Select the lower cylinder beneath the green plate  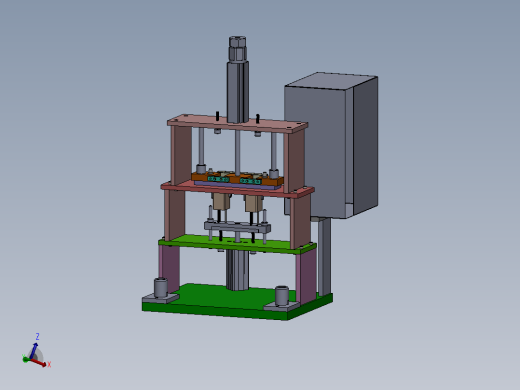pos(237,270)
